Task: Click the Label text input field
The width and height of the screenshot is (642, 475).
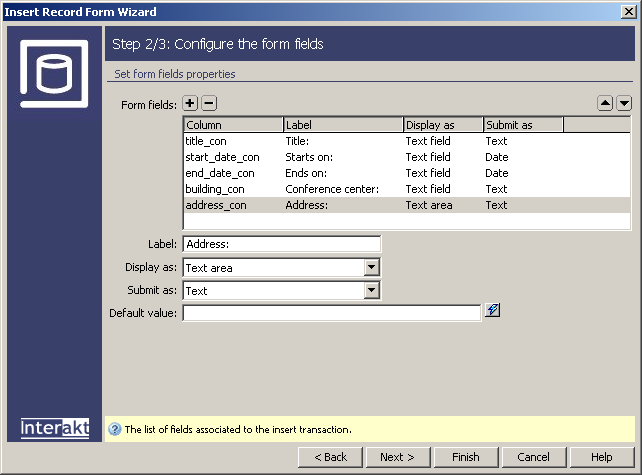Action: (x=281, y=244)
